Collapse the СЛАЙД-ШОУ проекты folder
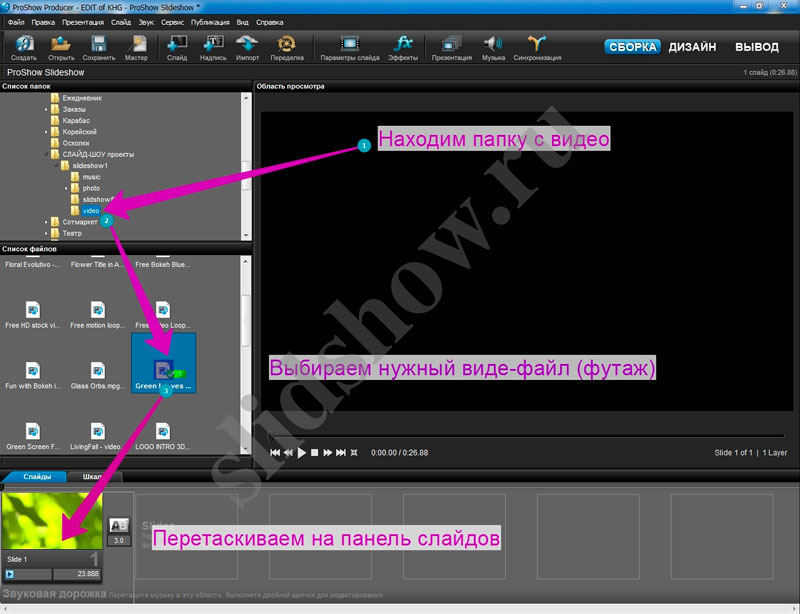Image resolution: width=800 pixels, height=614 pixels. click(46, 154)
